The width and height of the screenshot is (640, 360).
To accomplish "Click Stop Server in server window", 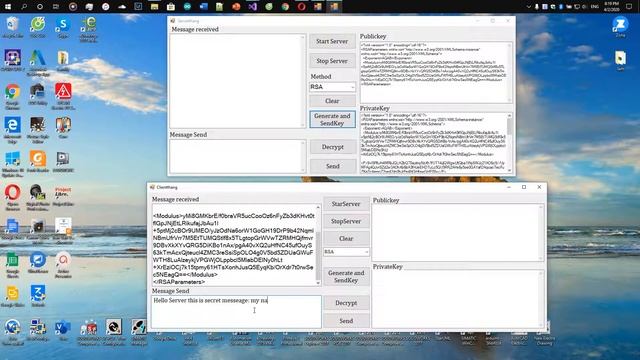I will (x=332, y=61).
